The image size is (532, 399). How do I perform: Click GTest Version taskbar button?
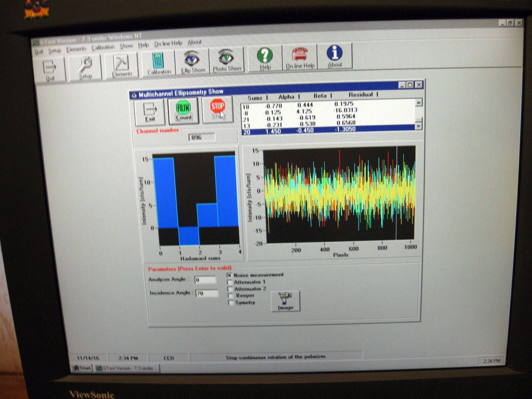point(127,368)
